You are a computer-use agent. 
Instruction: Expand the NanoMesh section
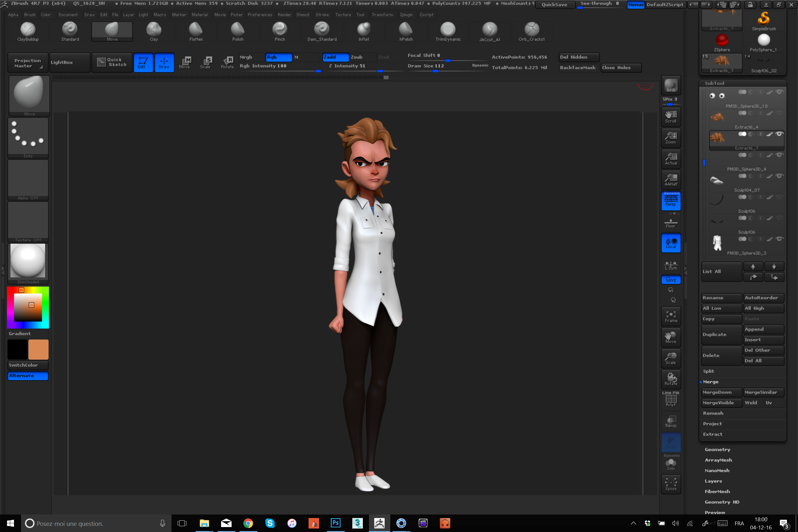tap(717, 470)
